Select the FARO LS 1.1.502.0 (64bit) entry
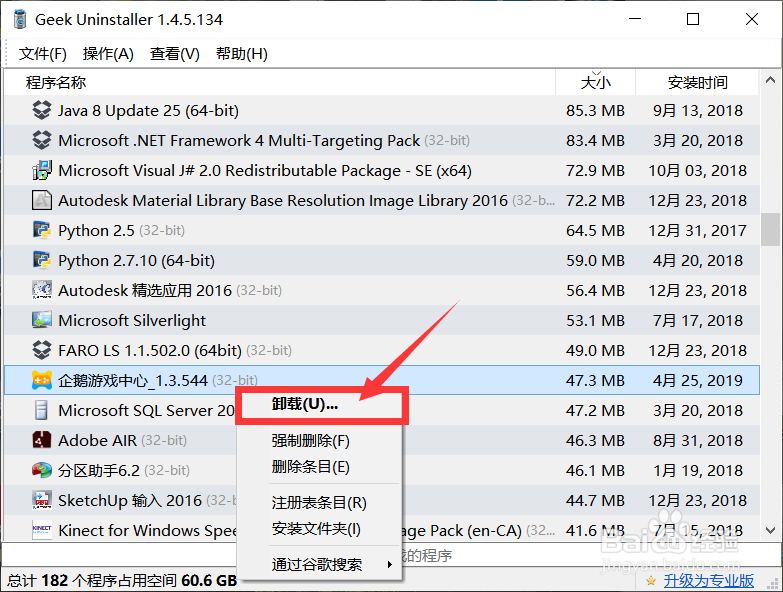783x592 pixels. (x=382, y=350)
